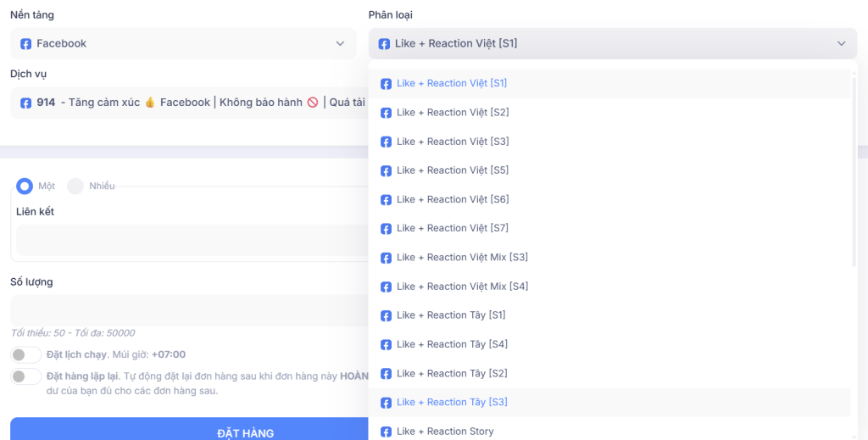Viewport: 868px width, 440px height.
Task: Enable the Đặt lịch chạy toggle
Action: pyautogui.click(x=25, y=354)
